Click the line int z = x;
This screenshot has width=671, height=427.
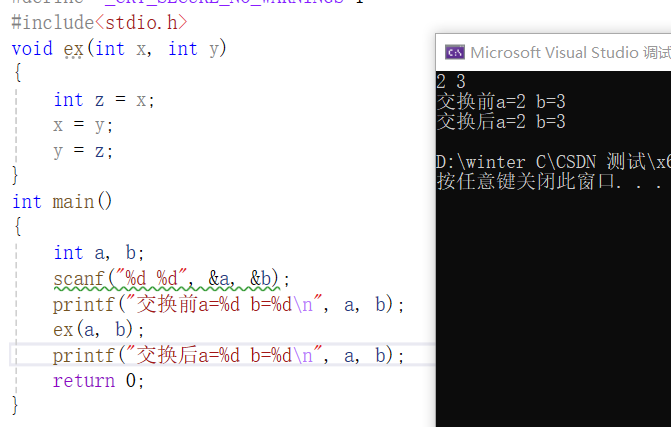pos(104,100)
